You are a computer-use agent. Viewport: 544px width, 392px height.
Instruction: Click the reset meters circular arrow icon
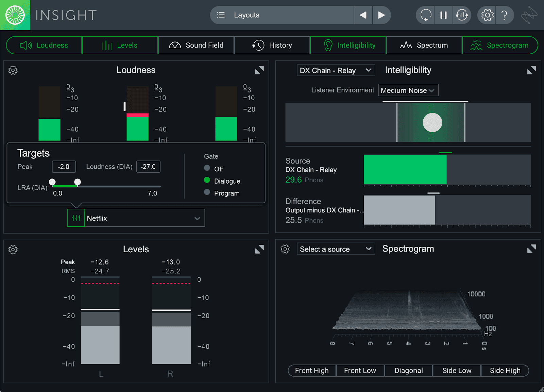tap(425, 15)
